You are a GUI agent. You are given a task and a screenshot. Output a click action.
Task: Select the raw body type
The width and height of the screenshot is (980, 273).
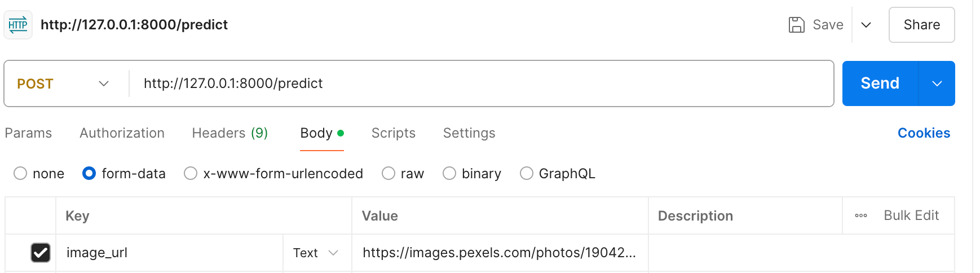click(389, 173)
